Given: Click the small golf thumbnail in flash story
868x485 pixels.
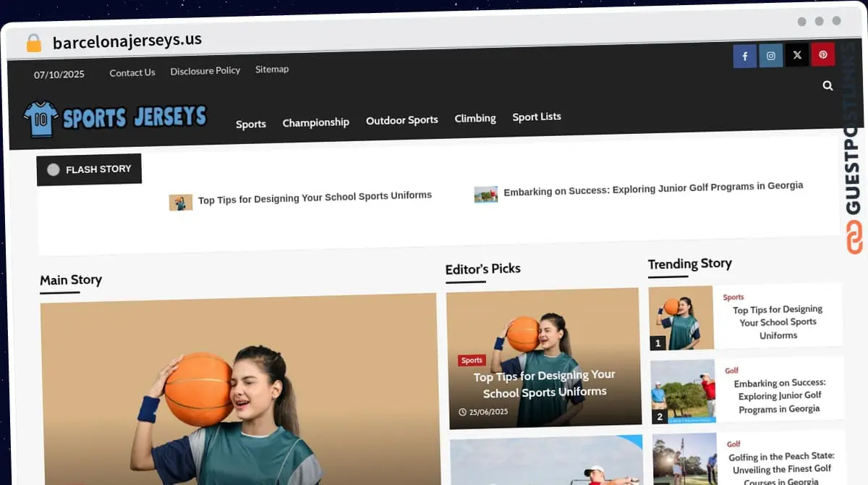Looking at the screenshot, I should coord(486,194).
